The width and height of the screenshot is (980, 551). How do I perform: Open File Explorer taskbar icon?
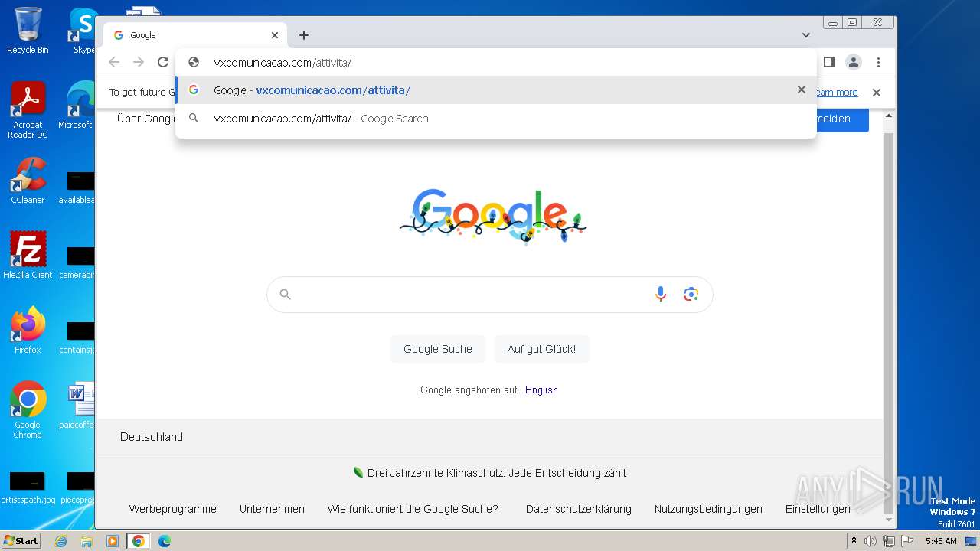click(x=87, y=541)
